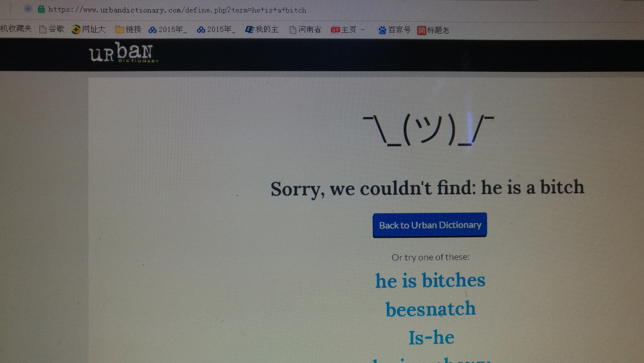Open the 我的主 bookmark

[x=262, y=30]
